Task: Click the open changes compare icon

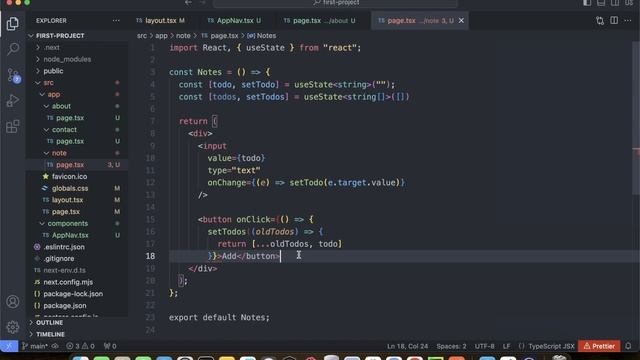Action: click(x=600, y=20)
